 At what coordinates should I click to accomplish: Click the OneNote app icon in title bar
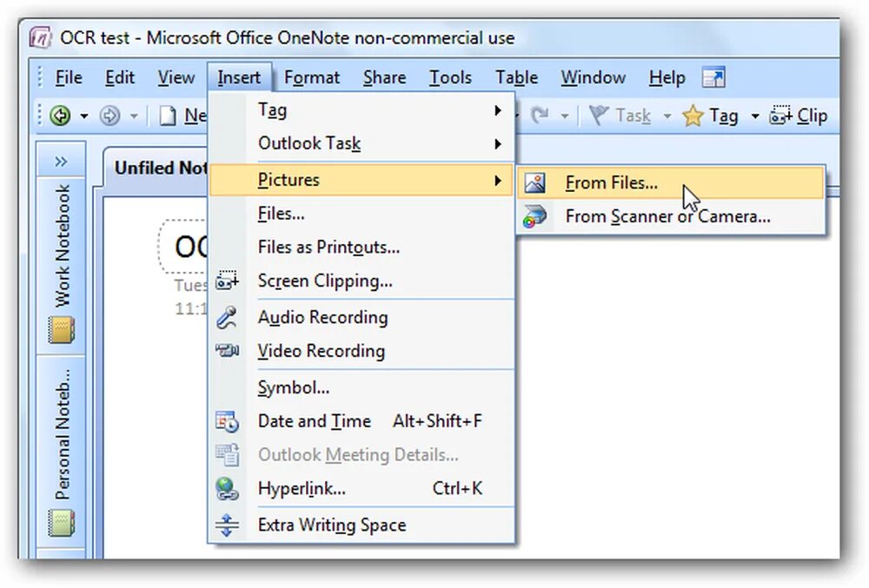pyautogui.click(x=40, y=37)
